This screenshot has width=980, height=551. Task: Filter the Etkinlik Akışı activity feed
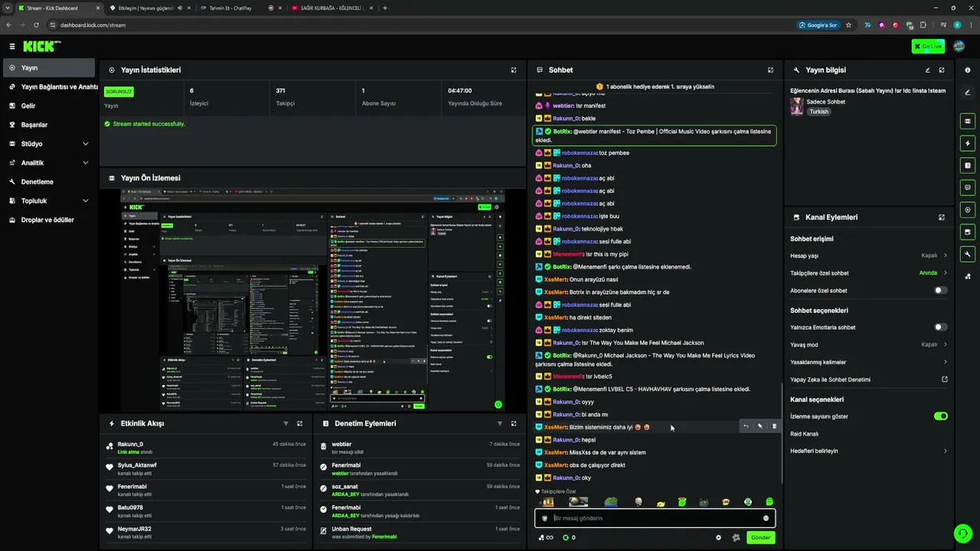(286, 423)
